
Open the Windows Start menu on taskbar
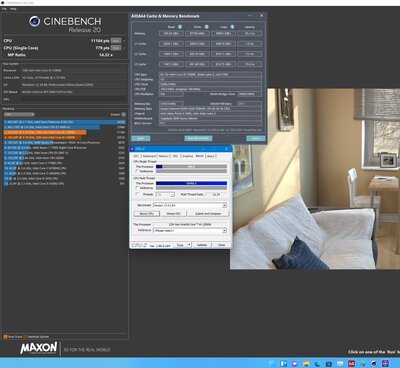[272, 363]
